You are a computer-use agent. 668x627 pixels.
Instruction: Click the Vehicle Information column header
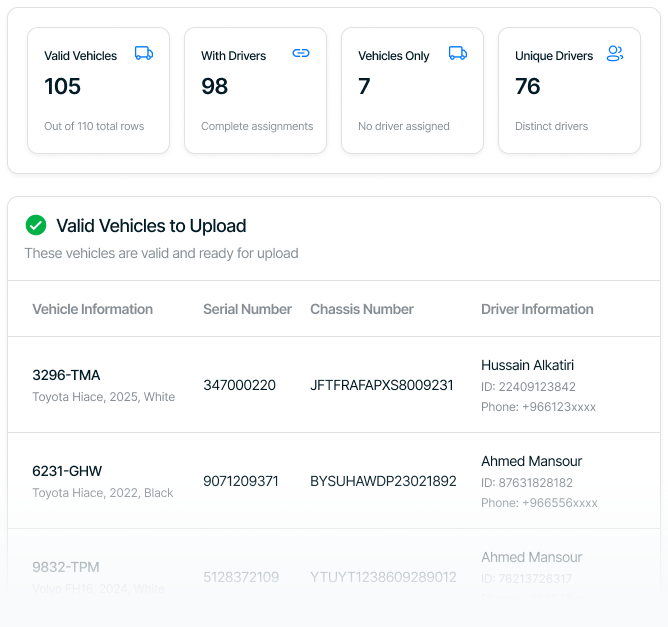tap(92, 309)
